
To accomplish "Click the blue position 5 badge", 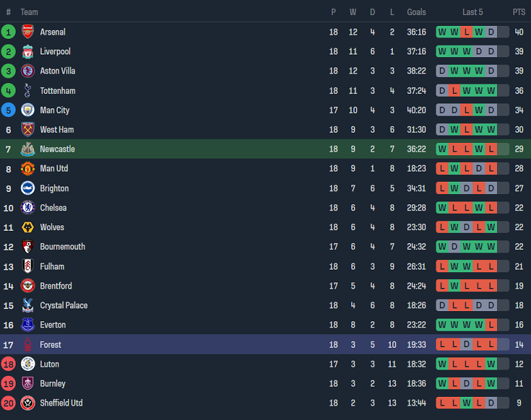I will click(9, 110).
